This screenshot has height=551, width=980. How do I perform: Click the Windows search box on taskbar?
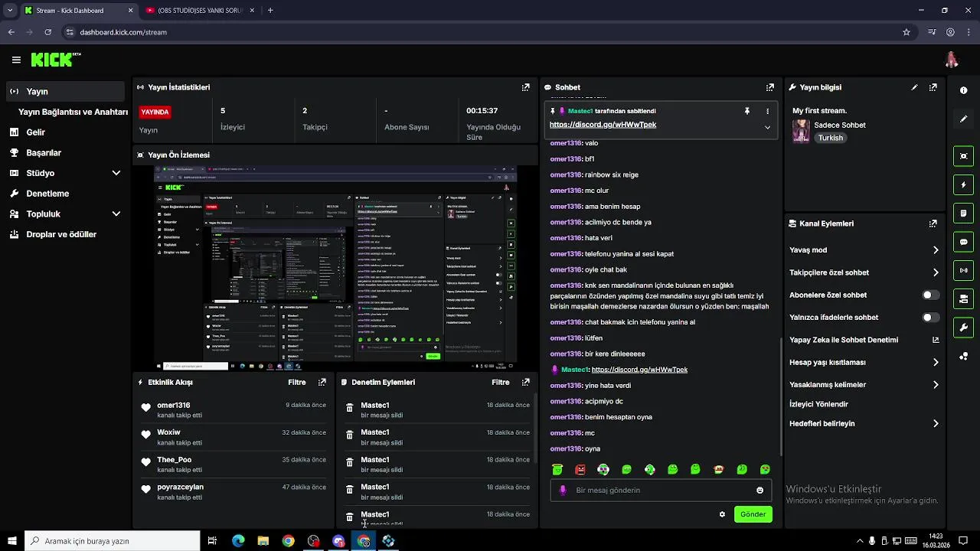(113, 541)
